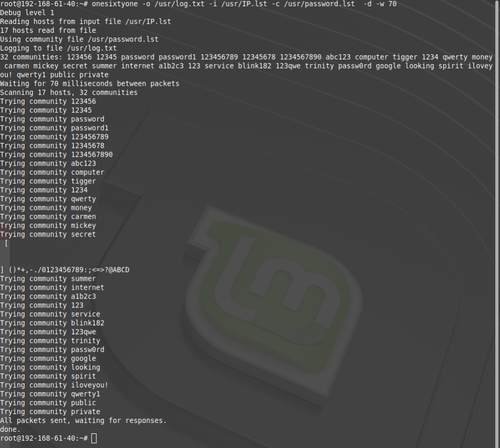Click the "Trying community blink182" line
Screen dimensions: 500x448
52,323
